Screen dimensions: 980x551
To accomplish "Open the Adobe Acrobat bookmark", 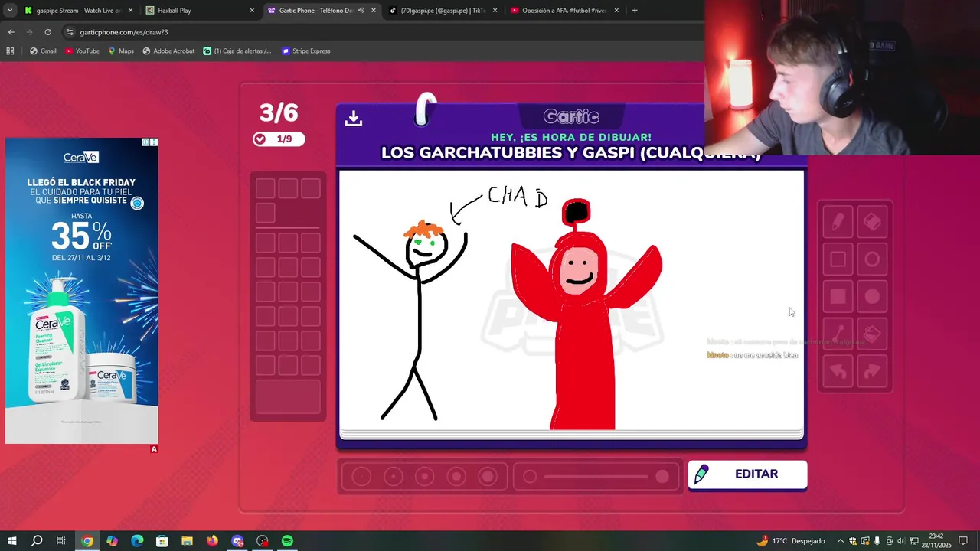I will pos(168,51).
